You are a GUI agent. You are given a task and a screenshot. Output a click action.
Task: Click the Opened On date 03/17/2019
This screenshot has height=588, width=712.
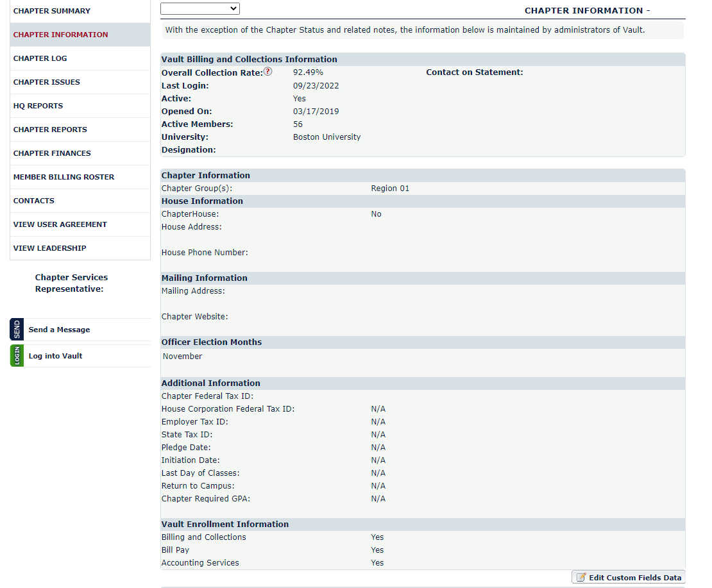[x=316, y=111]
